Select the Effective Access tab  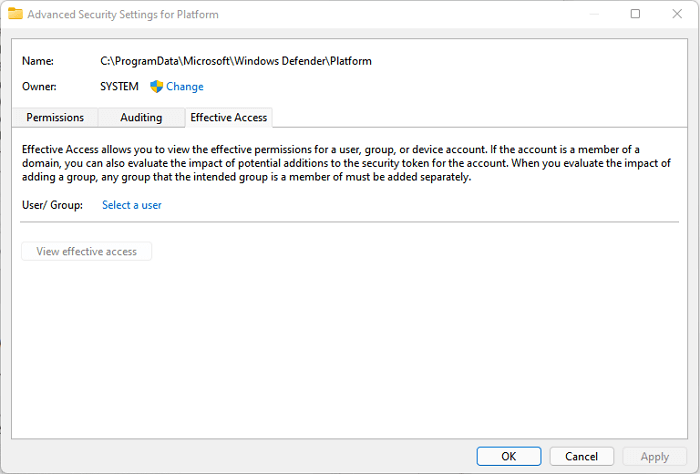229,117
